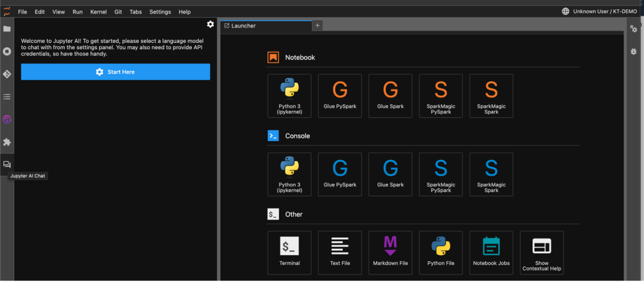
Task: Click the Jupyter logo in menu bar
Action: click(7, 11)
